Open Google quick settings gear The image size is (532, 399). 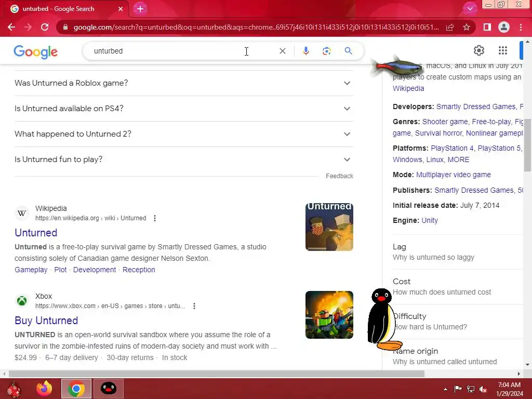pyautogui.click(x=478, y=50)
